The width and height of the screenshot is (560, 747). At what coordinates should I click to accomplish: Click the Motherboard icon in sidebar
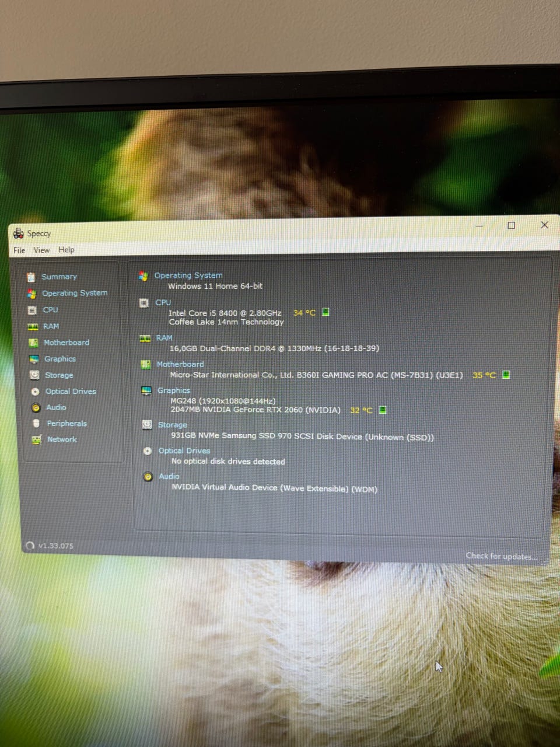[x=33, y=343]
